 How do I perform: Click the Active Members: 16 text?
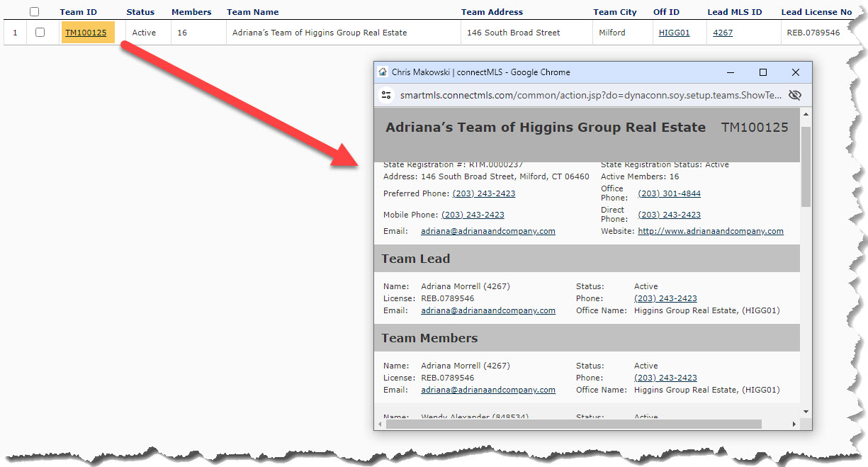pyautogui.click(x=640, y=176)
